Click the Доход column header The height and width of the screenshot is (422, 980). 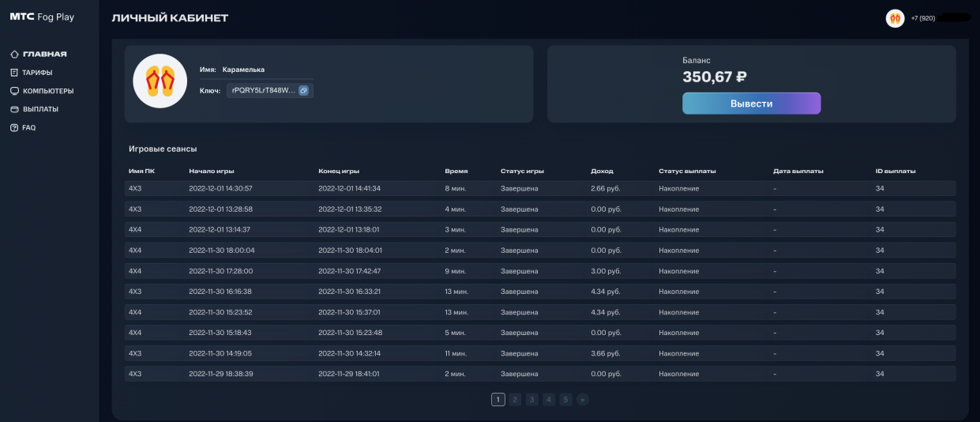pos(602,171)
